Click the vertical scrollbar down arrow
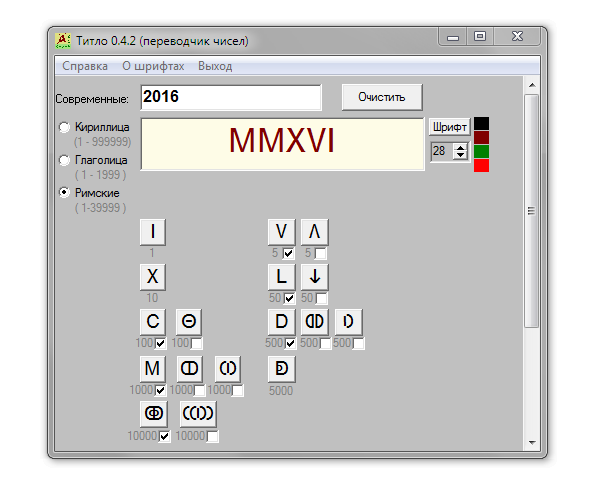 click(x=532, y=443)
